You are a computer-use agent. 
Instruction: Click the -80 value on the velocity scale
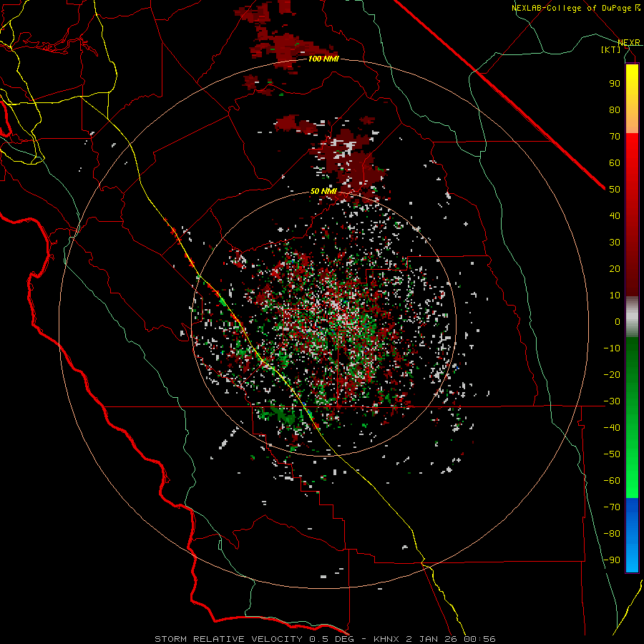tap(612, 534)
